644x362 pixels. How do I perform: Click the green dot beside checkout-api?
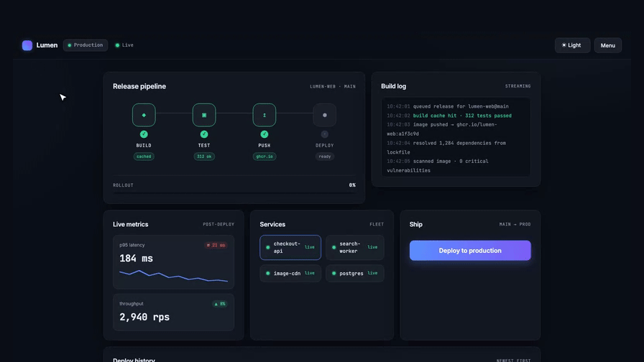pyautogui.click(x=268, y=248)
